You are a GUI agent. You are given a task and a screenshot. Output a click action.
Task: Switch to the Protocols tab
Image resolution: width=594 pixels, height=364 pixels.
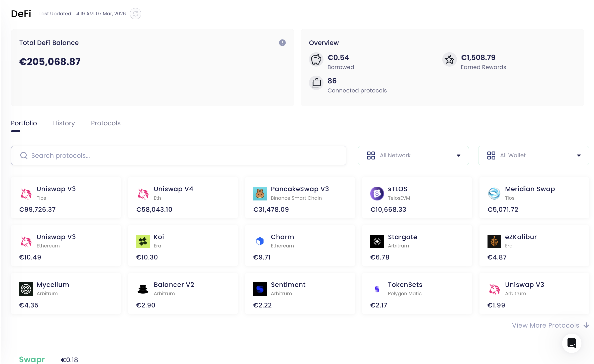tap(105, 123)
